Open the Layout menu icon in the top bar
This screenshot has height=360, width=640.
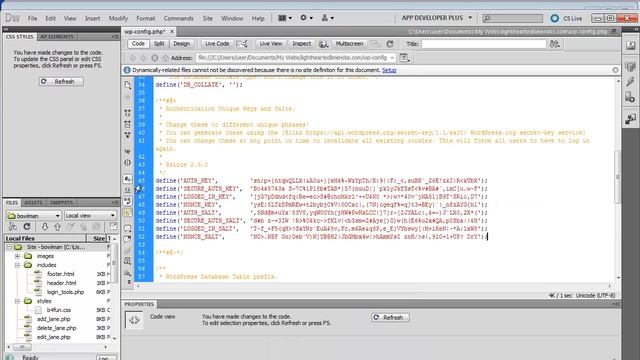coord(284,18)
